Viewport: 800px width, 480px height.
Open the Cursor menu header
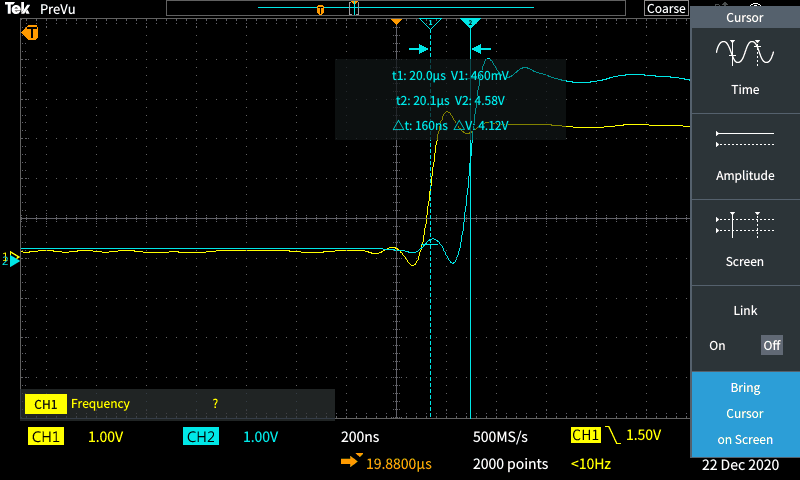[x=745, y=18]
